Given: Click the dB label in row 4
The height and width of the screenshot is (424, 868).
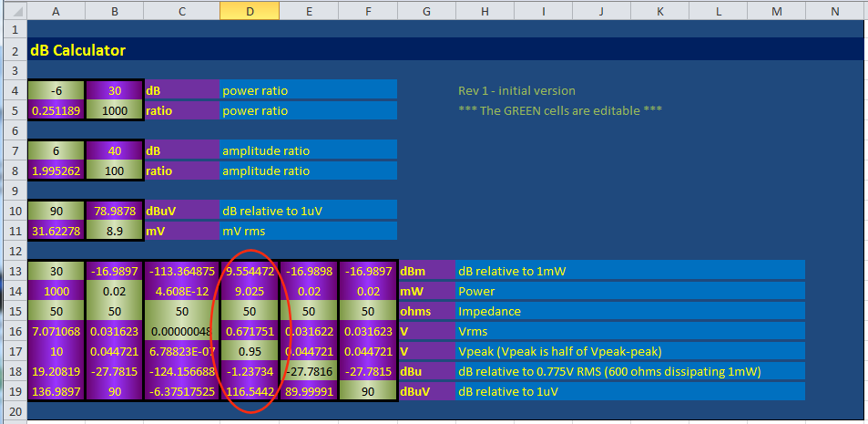Looking at the screenshot, I should tap(182, 90).
